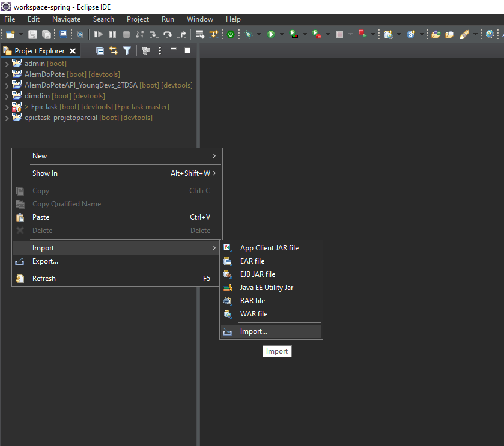Click the New wizard toolbar icon
This screenshot has width=504, height=446.
[10, 34]
